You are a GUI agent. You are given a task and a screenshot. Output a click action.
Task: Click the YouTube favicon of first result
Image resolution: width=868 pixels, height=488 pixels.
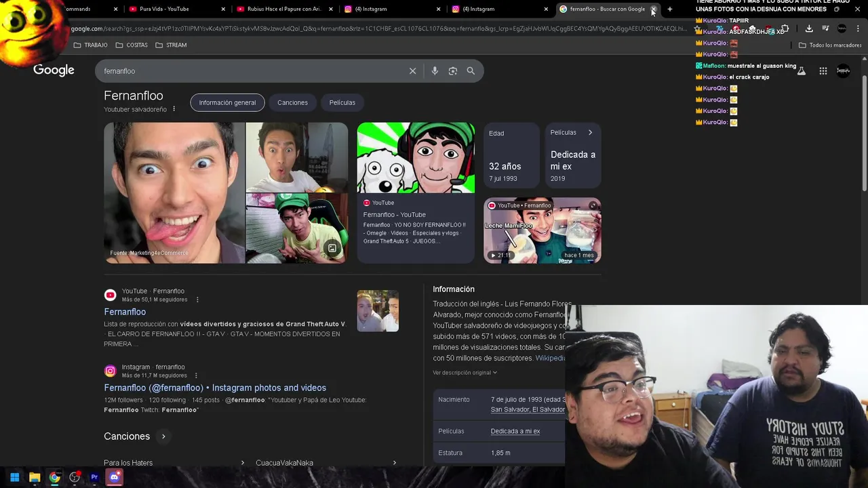pyautogui.click(x=110, y=295)
